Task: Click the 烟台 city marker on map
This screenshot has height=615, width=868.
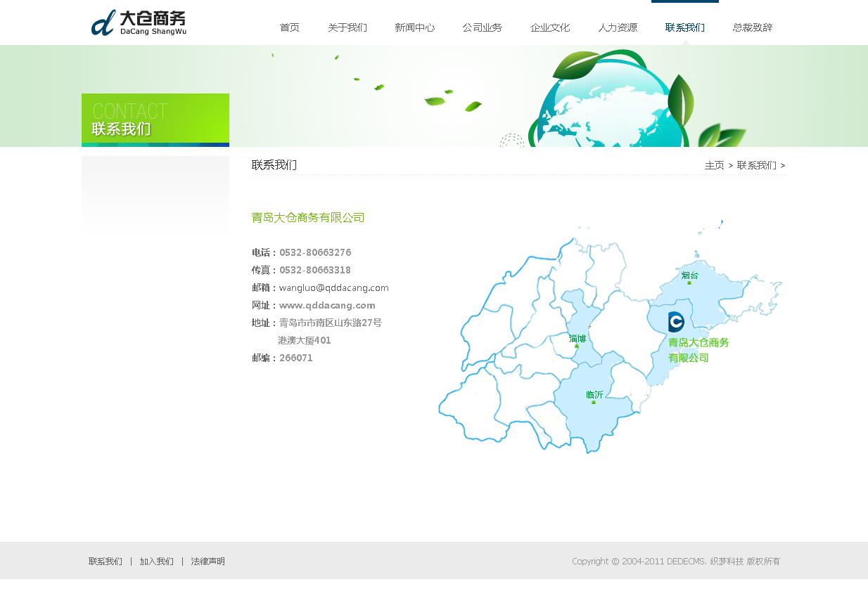Action: 689,277
